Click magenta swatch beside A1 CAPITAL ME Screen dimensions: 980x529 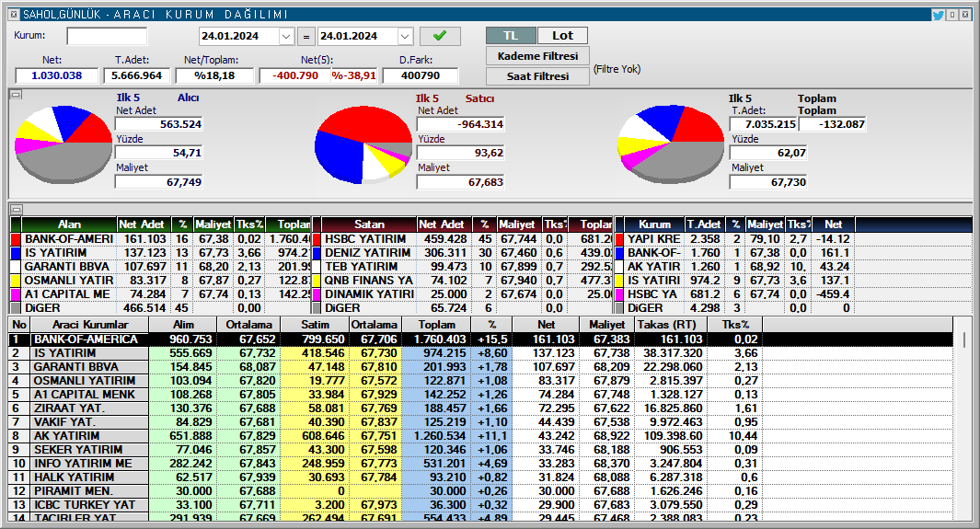tap(16, 294)
